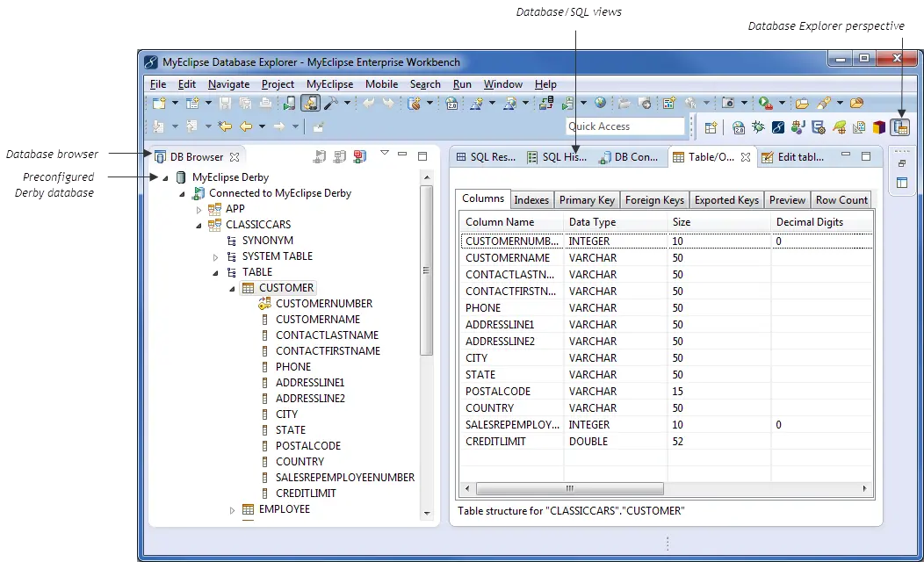
Task: Collapse the MyEclipse Derby tree node
Action: click(166, 177)
